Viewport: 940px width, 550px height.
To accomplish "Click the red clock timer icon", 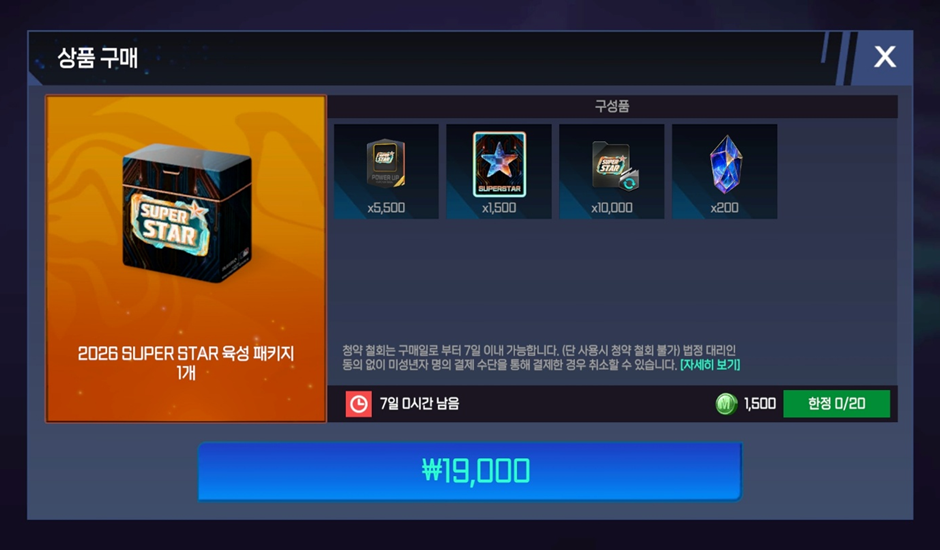I will (358, 404).
